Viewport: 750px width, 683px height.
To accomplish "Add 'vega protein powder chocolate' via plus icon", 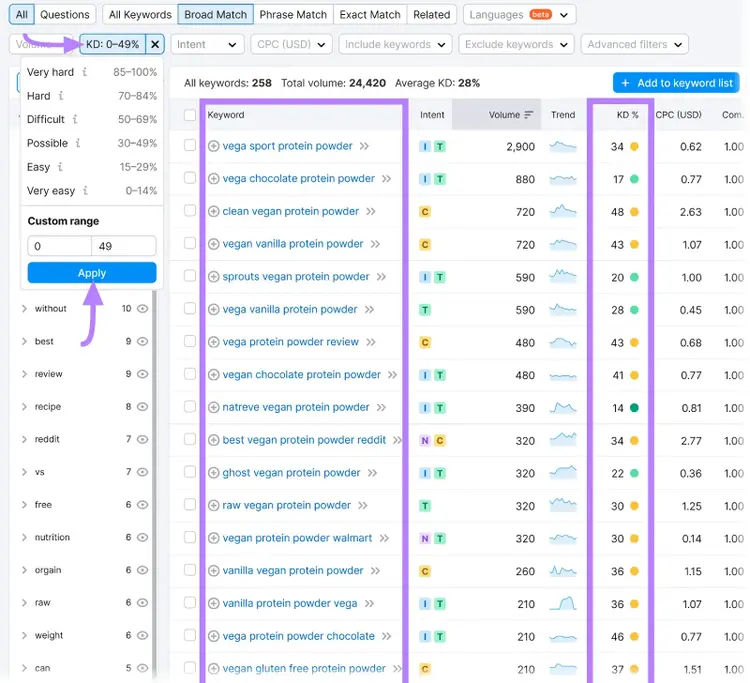I will tap(214, 636).
